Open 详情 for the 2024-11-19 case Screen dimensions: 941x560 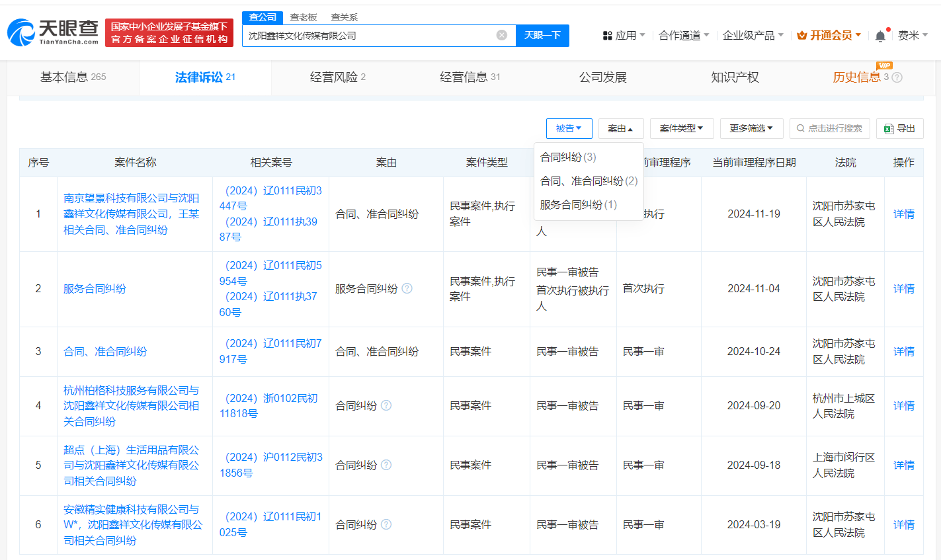904,214
